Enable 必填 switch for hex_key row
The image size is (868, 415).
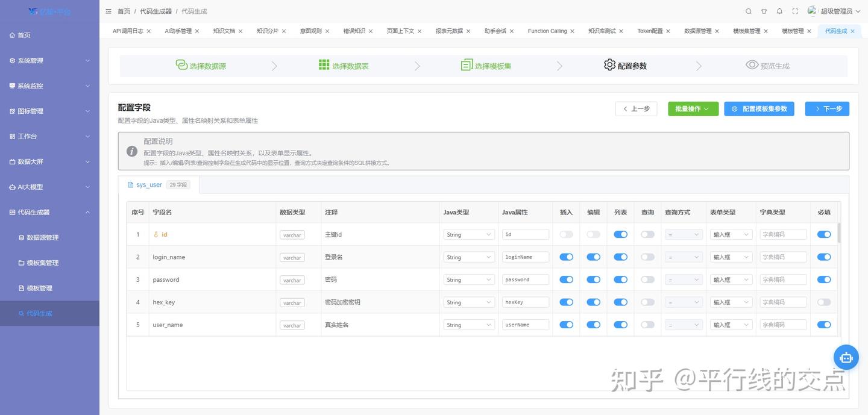click(824, 302)
